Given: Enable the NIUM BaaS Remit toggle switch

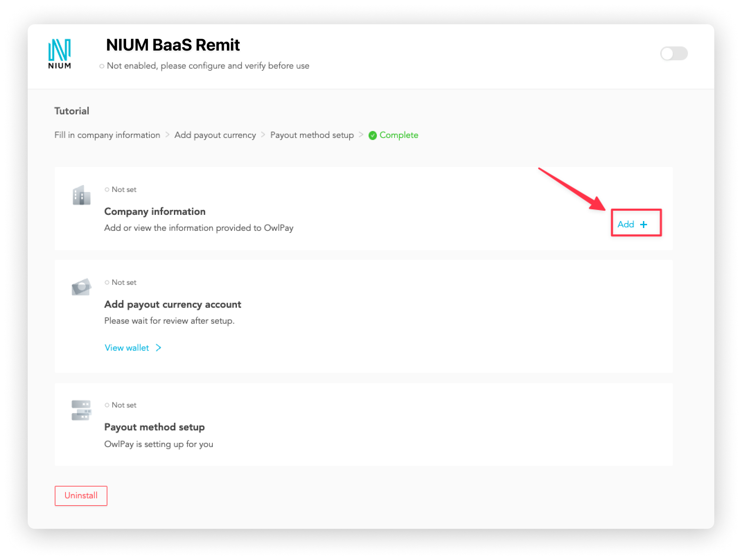Looking at the screenshot, I should click(674, 53).
